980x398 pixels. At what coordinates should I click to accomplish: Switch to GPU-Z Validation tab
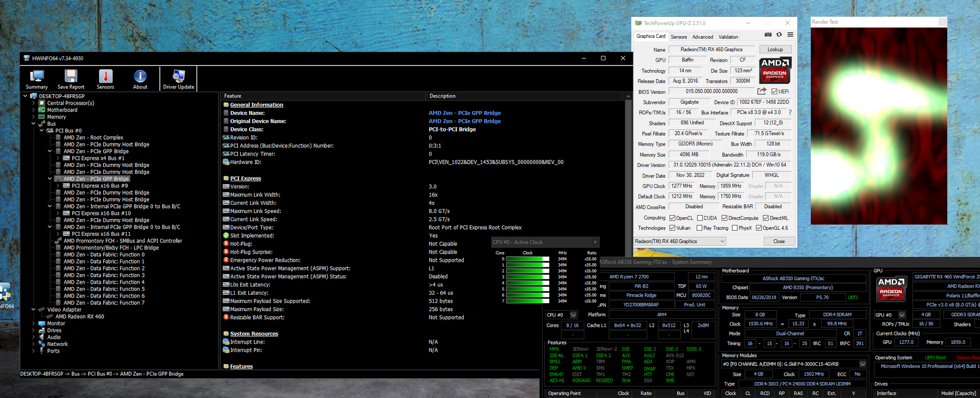click(728, 37)
